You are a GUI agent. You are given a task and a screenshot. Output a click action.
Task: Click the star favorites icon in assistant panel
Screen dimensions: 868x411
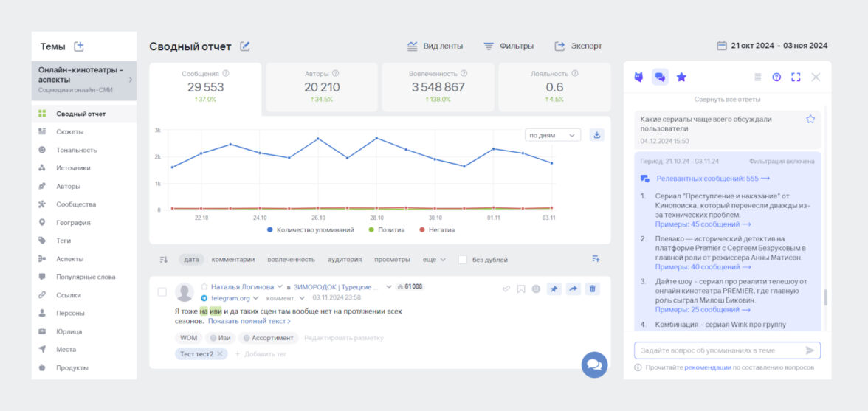(x=681, y=77)
